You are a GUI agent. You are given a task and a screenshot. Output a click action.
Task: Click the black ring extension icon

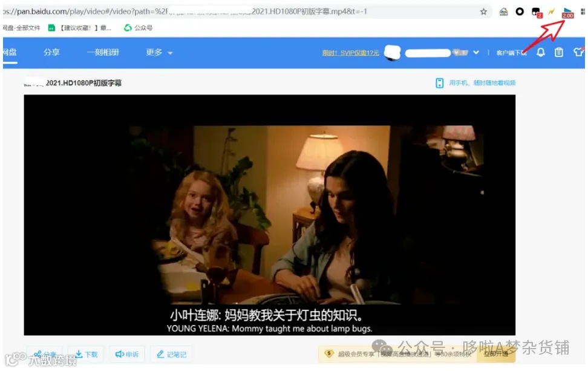520,11
